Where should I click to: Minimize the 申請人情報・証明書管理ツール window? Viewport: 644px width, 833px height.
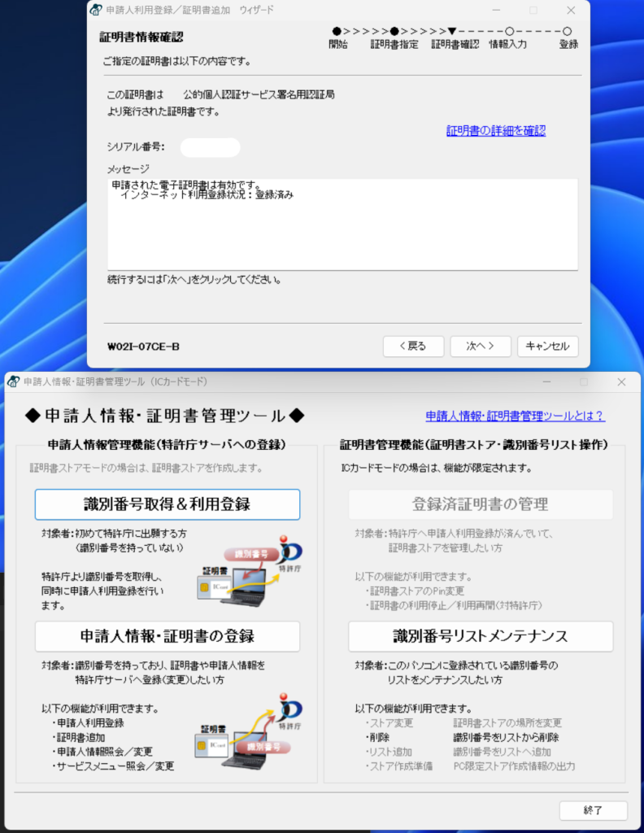(x=545, y=382)
